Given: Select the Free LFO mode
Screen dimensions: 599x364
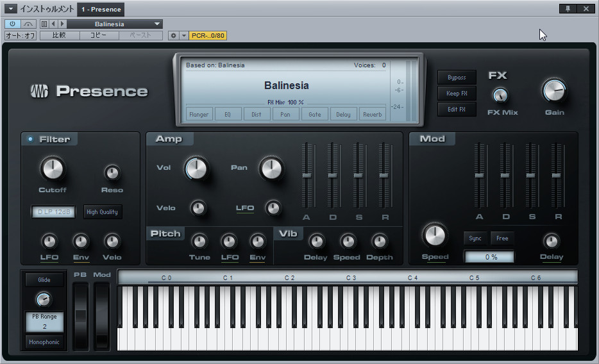Looking at the screenshot, I should (x=502, y=238).
